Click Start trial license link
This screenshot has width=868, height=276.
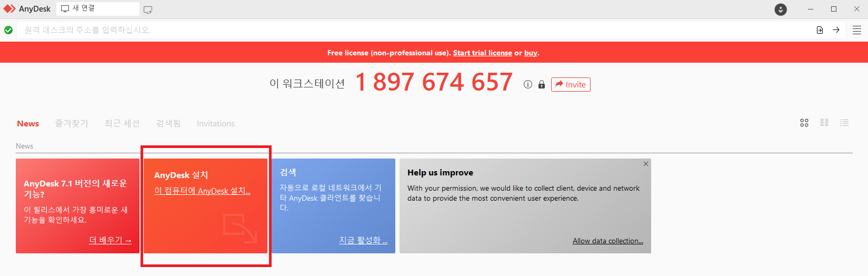point(483,53)
